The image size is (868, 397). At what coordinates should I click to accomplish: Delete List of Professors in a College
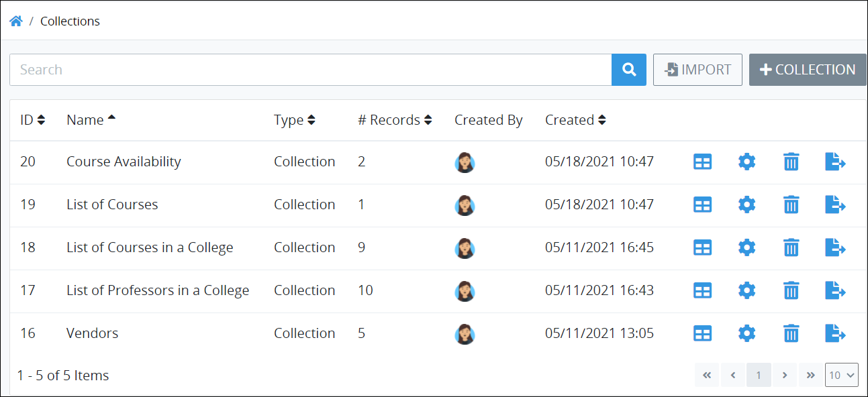(791, 290)
